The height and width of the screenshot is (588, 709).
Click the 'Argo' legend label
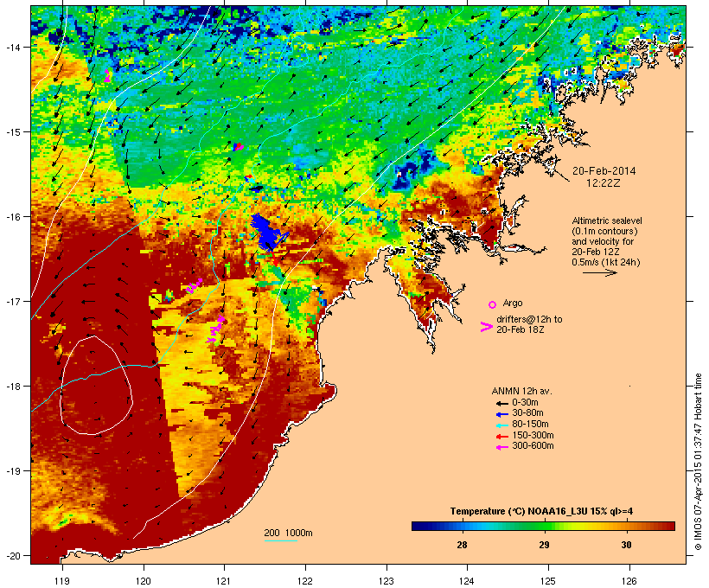[x=513, y=303]
